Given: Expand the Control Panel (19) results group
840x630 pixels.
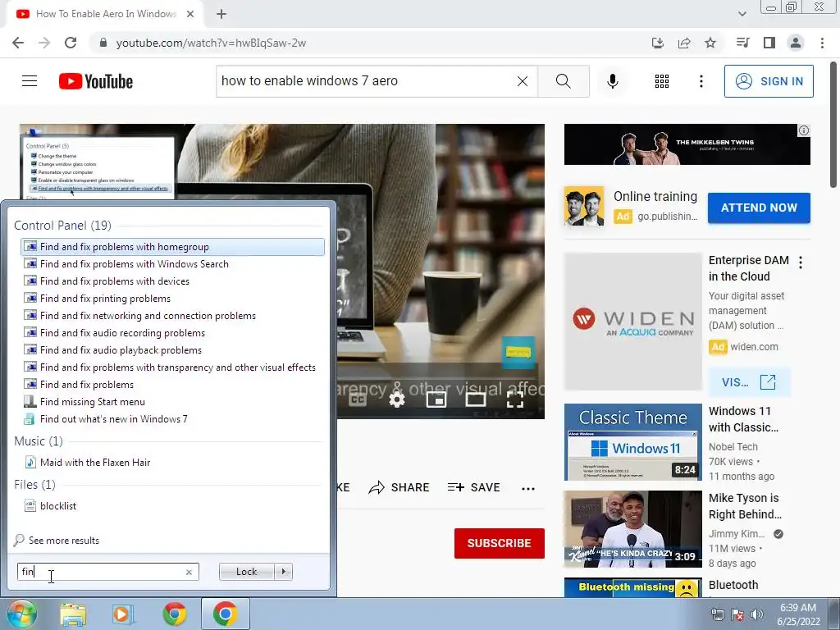Looking at the screenshot, I should [x=62, y=226].
